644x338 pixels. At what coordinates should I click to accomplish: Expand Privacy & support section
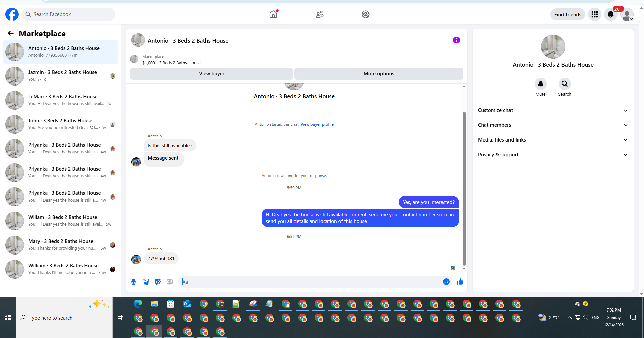553,155
